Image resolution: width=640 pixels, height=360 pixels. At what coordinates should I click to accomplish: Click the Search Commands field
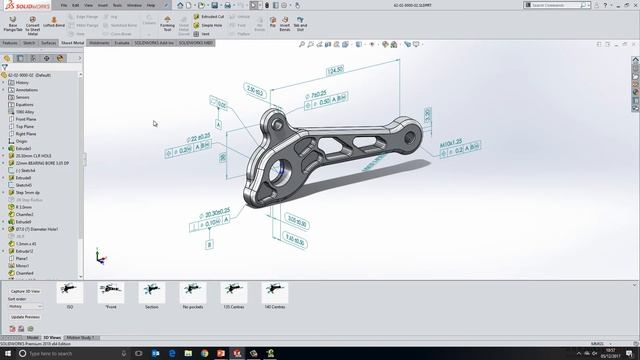pos(554,5)
